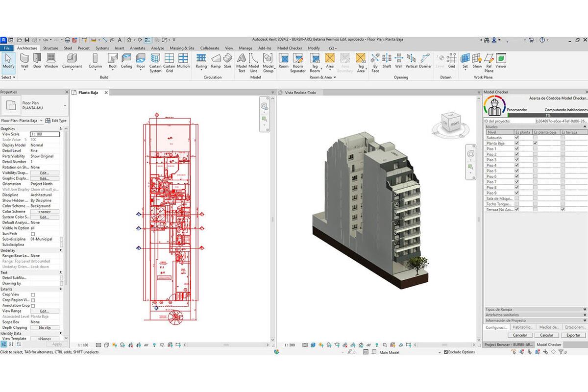This screenshot has height=392, width=588.
Task: Uncheck Es planta for Piso 9
Action: (x=516, y=193)
